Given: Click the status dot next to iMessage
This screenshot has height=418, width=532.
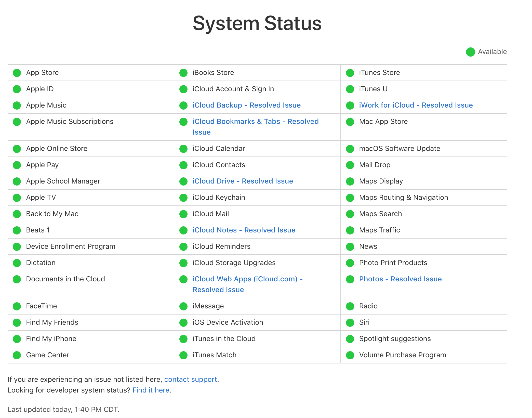Looking at the screenshot, I should [x=183, y=306].
